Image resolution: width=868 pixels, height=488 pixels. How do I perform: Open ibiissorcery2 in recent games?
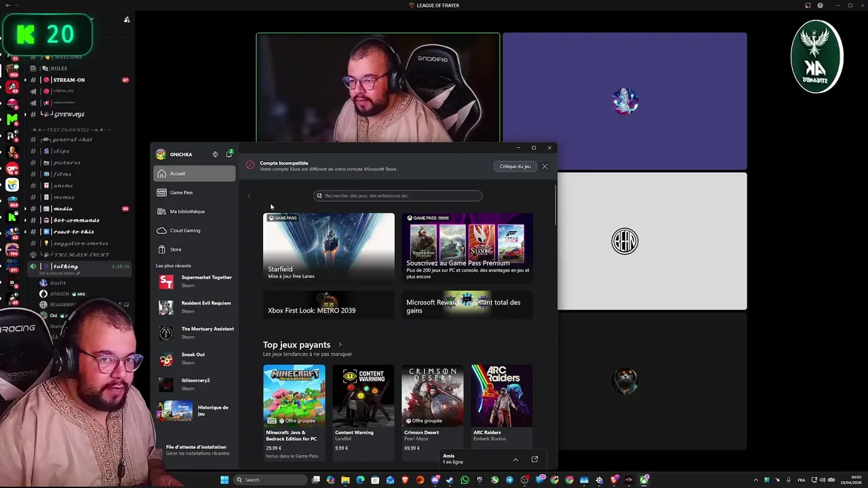(x=195, y=384)
